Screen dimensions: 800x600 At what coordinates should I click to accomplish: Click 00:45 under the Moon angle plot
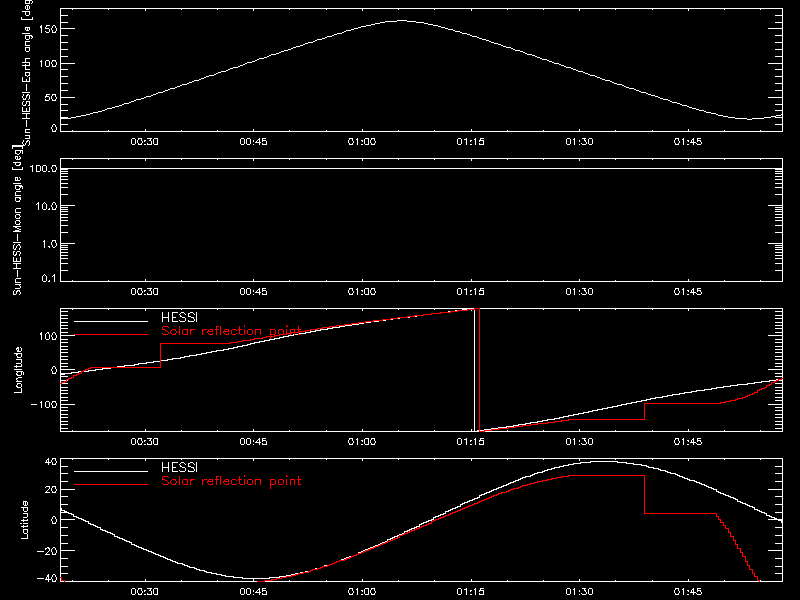tap(254, 292)
